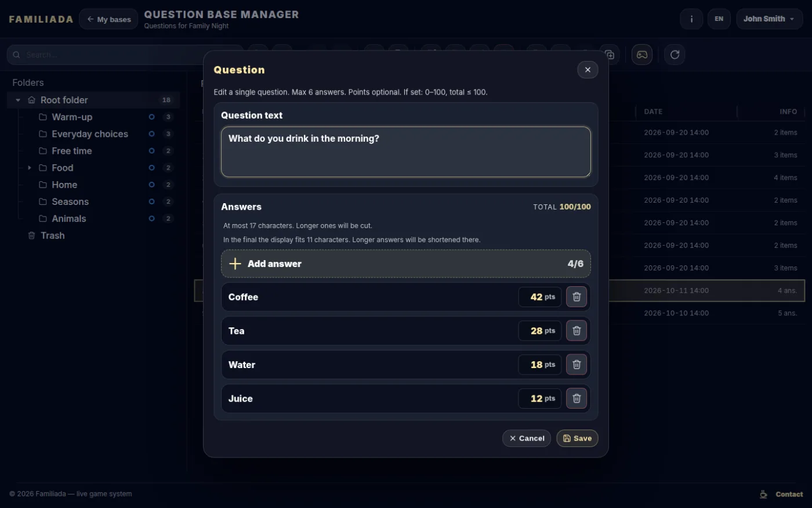The height and width of the screenshot is (508, 812).
Task: Click the plus icon on Add answer
Action: tap(235, 264)
